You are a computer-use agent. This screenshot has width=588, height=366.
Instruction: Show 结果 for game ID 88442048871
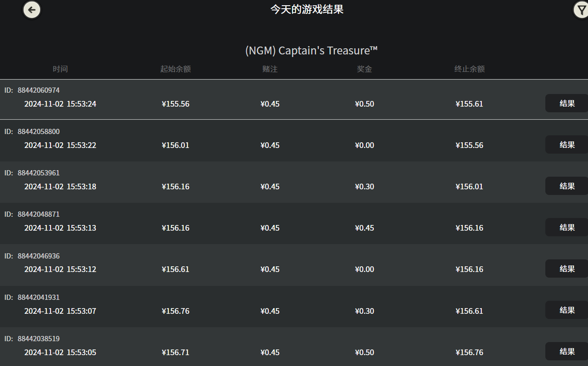[x=567, y=228]
